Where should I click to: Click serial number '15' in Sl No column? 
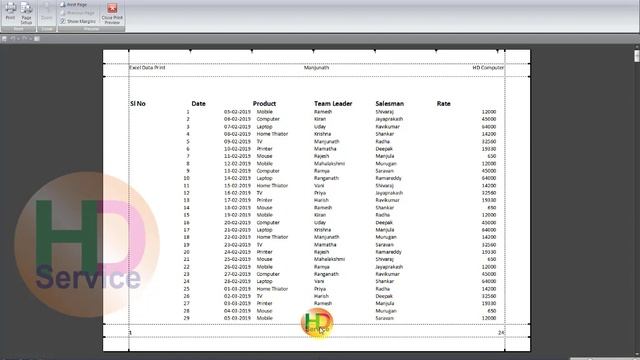(x=187, y=215)
